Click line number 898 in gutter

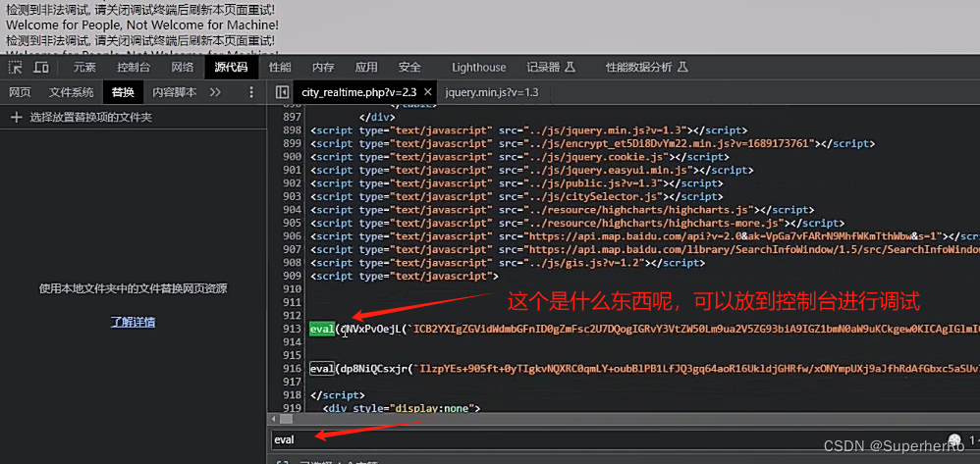292,130
